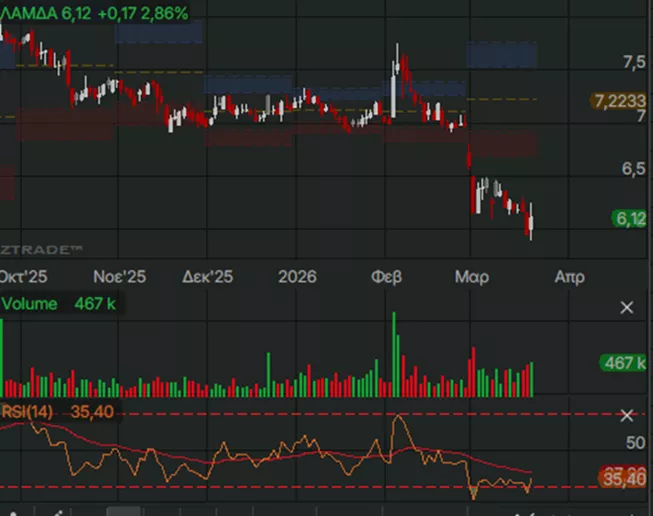Close the RSI(14) indicator panel

[627, 415]
